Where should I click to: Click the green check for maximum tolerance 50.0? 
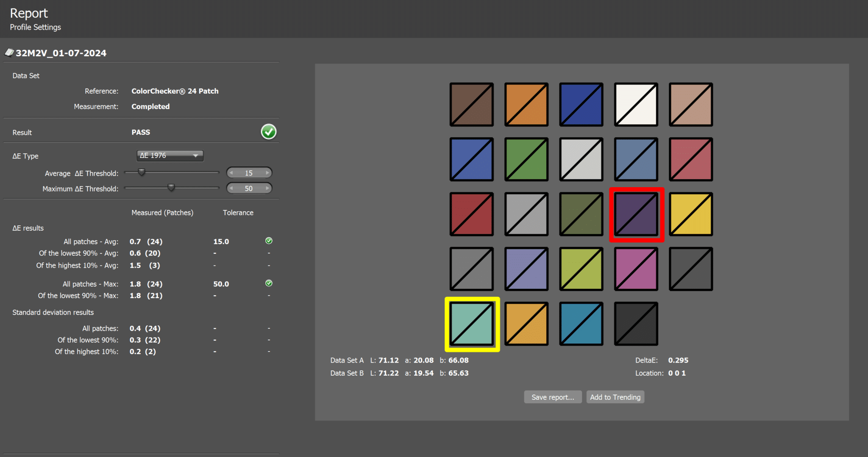269,283
